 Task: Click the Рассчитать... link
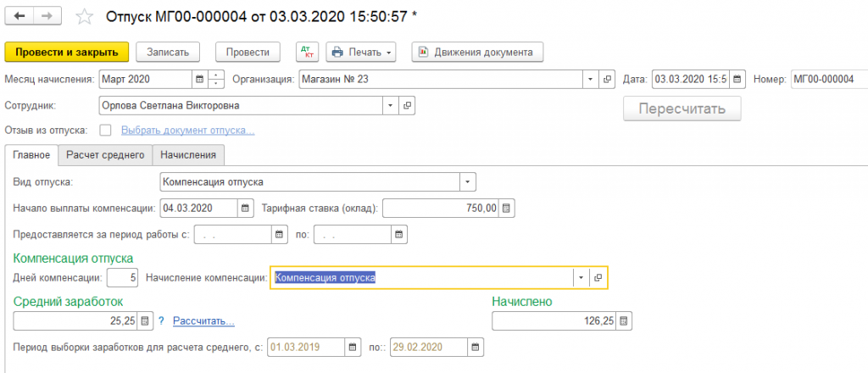coord(203,320)
